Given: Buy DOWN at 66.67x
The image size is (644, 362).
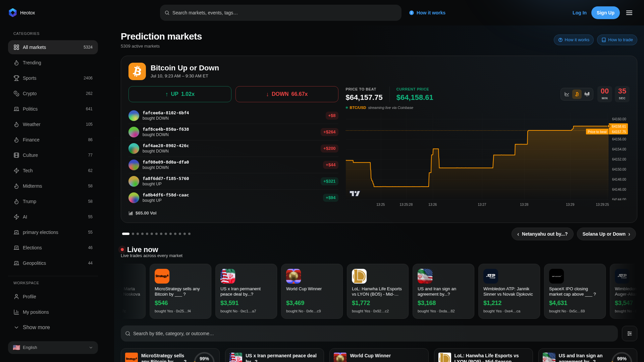Looking at the screenshot, I should (287, 94).
